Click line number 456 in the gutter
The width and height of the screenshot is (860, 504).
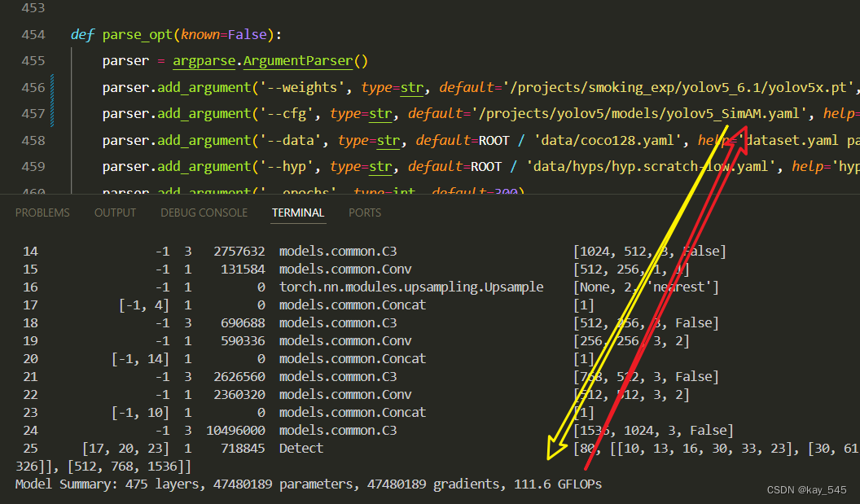click(33, 88)
